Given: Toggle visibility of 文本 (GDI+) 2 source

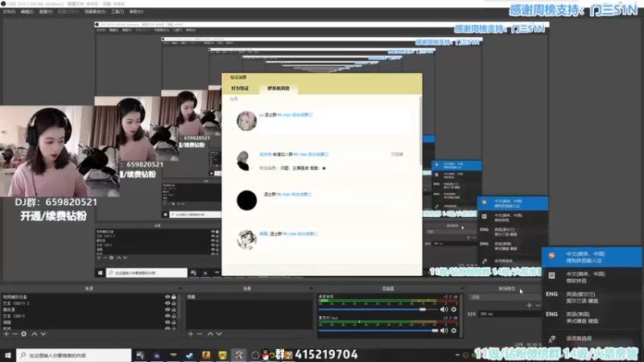Looking at the screenshot, I should [x=167, y=303].
